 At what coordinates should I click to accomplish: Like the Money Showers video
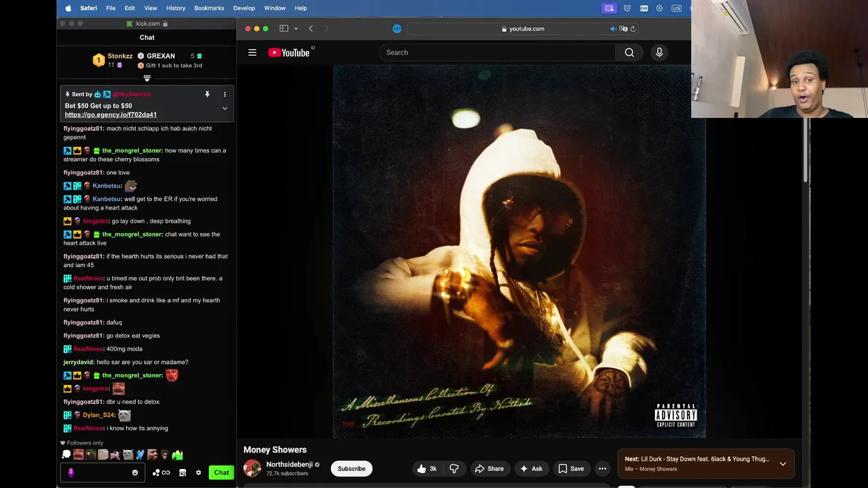pyautogui.click(x=427, y=468)
